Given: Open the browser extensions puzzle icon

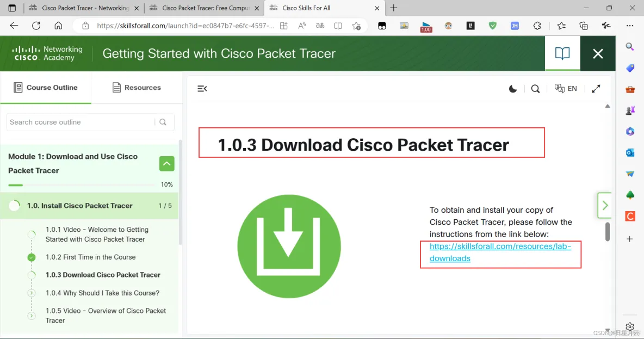Looking at the screenshot, I should tap(537, 26).
